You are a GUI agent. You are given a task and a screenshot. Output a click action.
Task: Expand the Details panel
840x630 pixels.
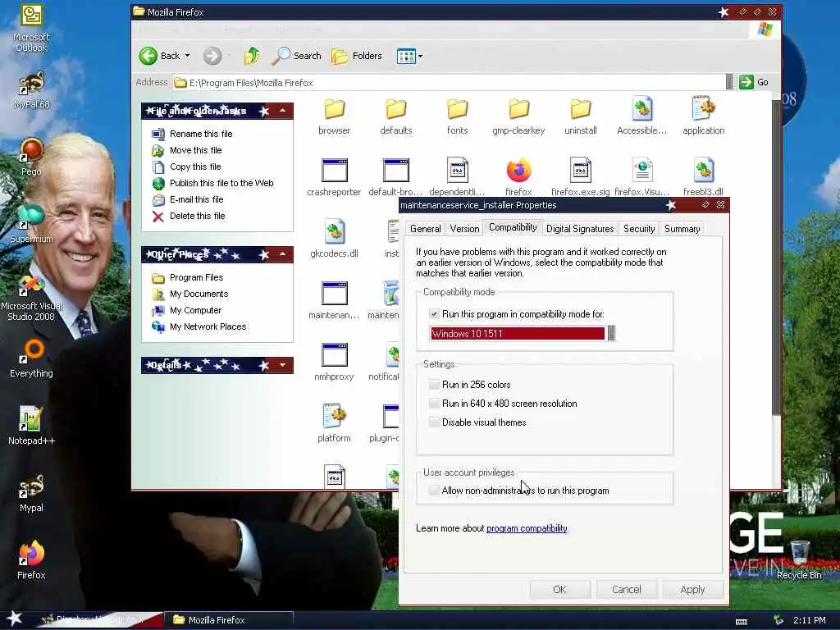[x=282, y=365]
